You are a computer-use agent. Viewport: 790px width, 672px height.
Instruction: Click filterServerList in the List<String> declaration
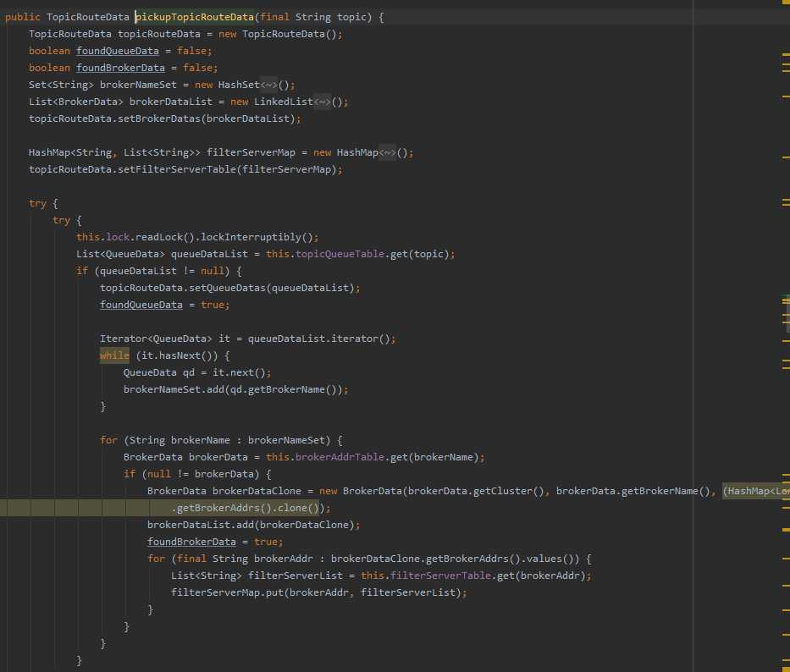click(x=296, y=576)
